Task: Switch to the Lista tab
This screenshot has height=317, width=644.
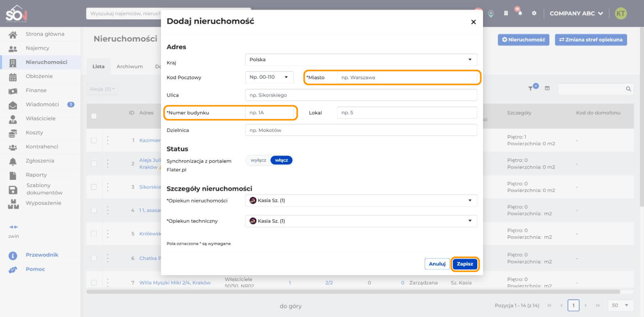Action: 99,67
